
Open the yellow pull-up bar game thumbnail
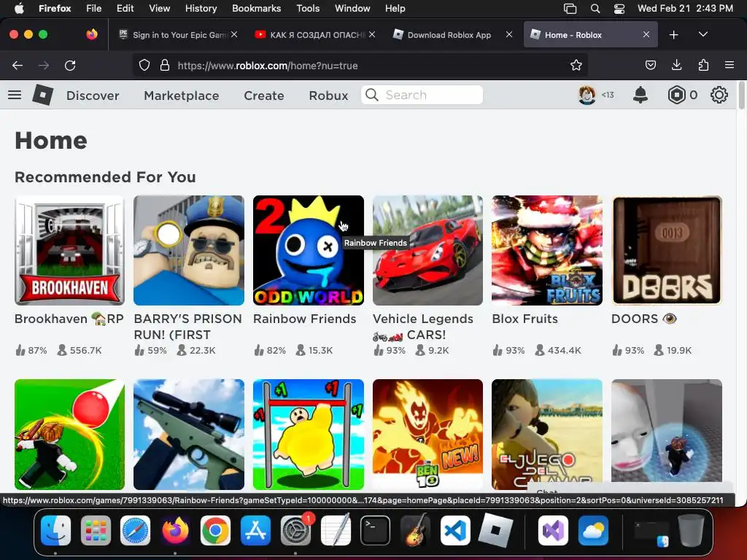click(x=309, y=435)
